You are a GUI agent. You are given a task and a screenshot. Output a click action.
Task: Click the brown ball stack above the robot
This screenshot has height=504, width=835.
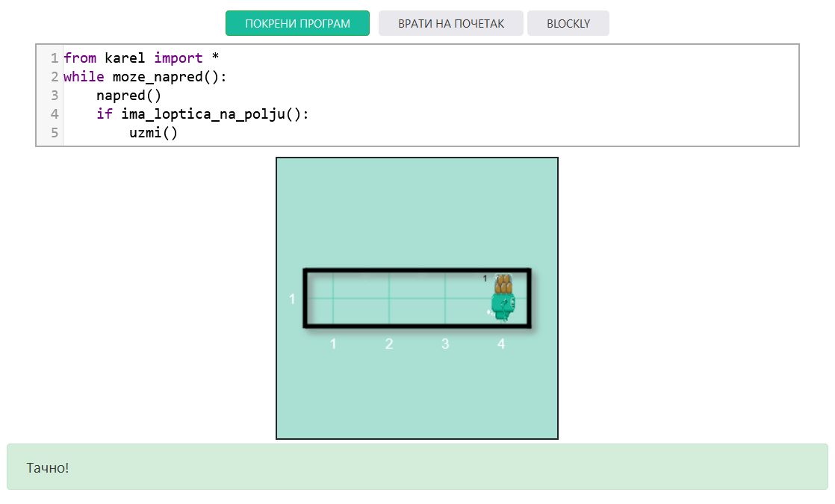[504, 283]
